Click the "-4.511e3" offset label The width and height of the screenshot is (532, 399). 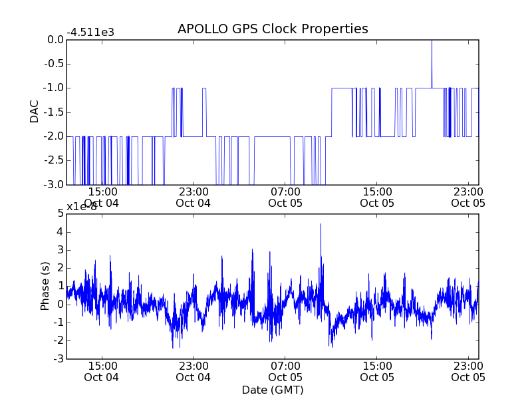90,33
